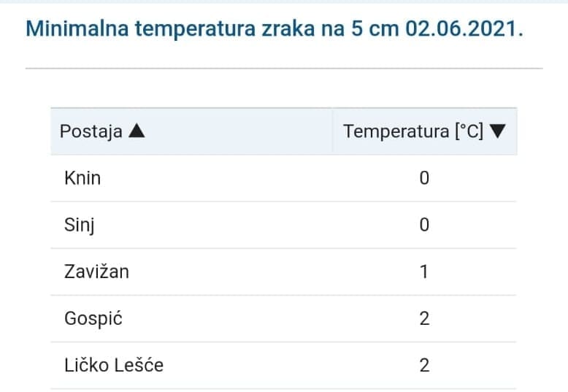Select Zavižan's temperature value of 1
Viewport: 568px width, 392px height.
424,272
